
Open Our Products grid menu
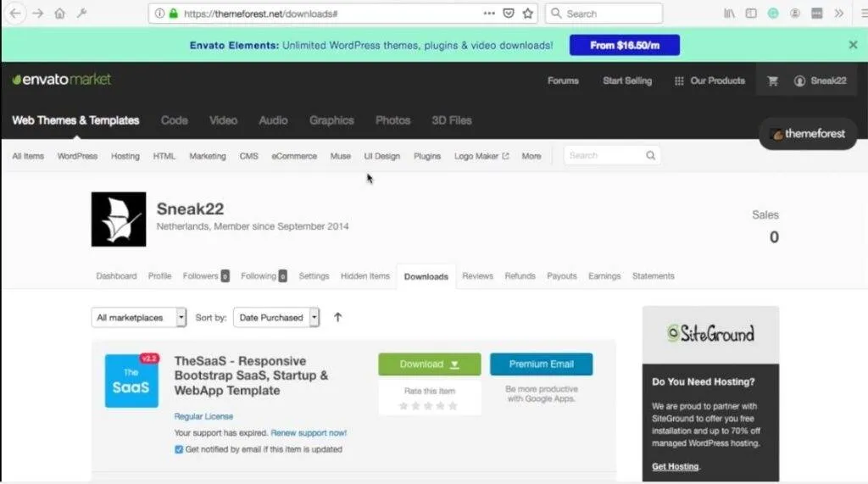pyautogui.click(x=709, y=81)
